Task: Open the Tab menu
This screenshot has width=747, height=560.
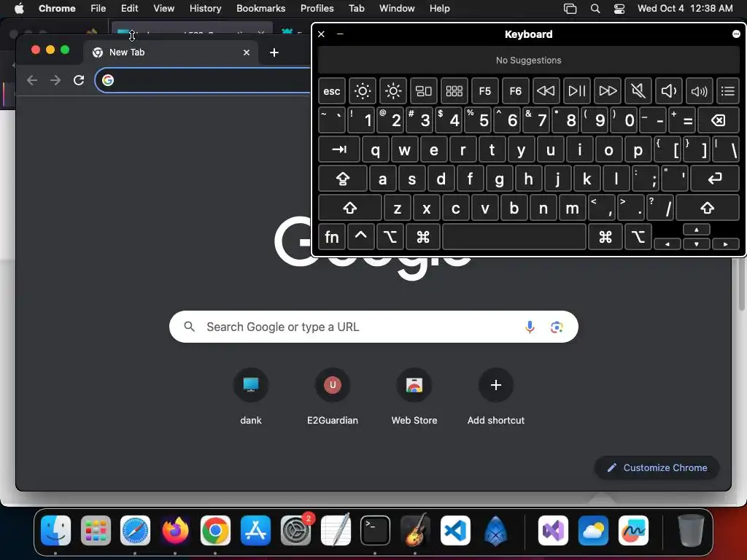Action: tap(356, 8)
